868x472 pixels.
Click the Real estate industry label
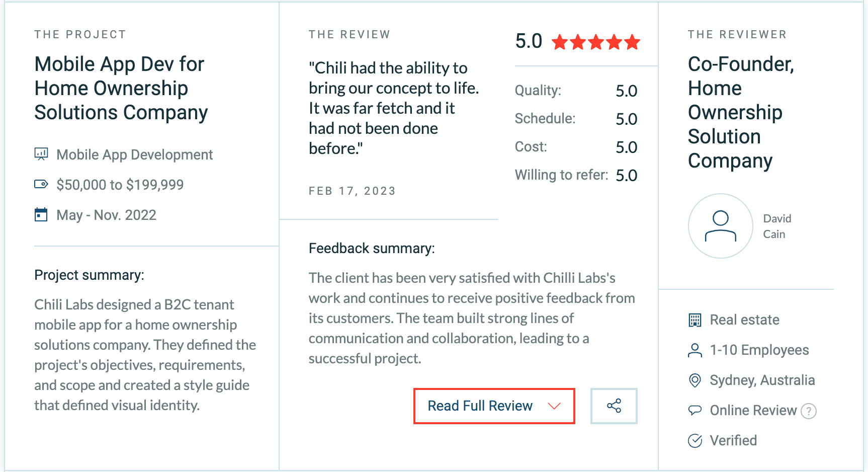(x=744, y=320)
